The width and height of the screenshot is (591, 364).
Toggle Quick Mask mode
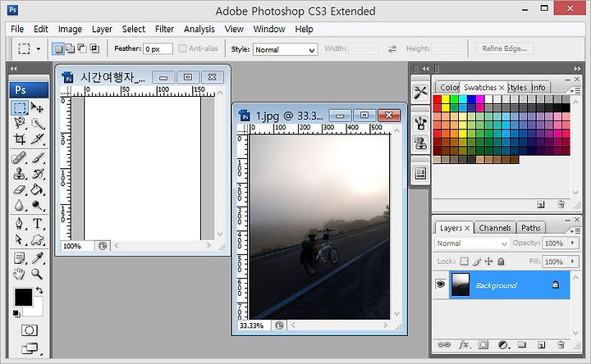[x=29, y=330]
